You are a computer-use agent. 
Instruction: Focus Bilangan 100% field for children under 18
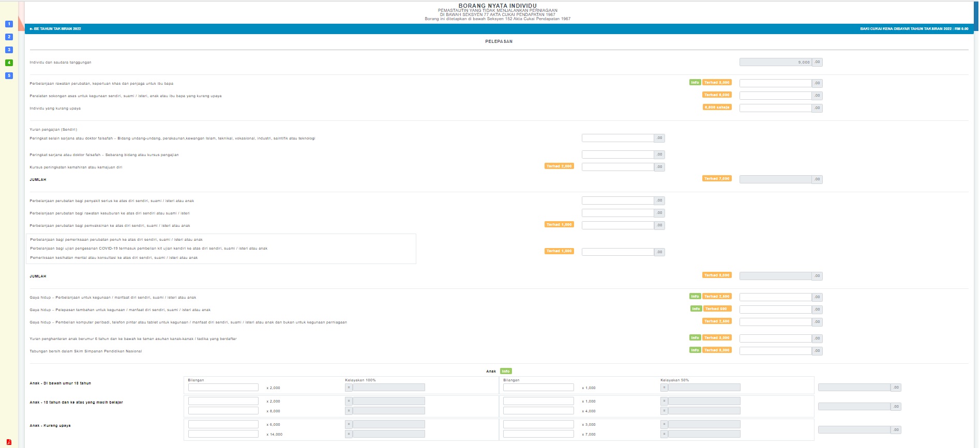pos(223,388)
